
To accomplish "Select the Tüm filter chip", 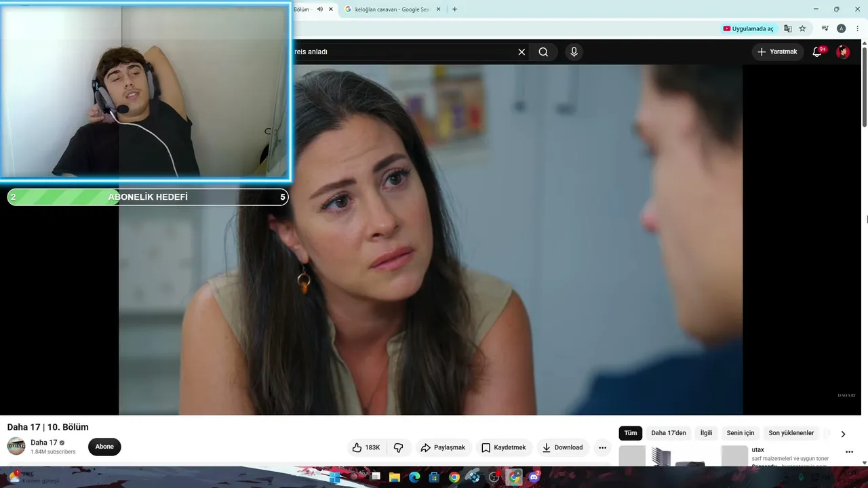I will pos(631,433).
